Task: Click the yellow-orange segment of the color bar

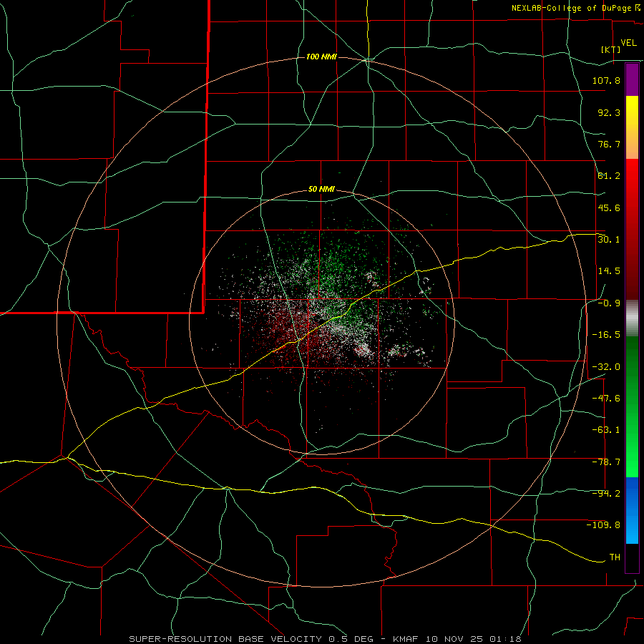Action: click(632, 127)
